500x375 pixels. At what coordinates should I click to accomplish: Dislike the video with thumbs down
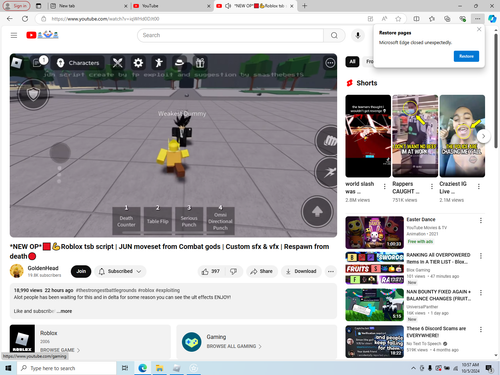pyautogui.click(x=234, y=271)
